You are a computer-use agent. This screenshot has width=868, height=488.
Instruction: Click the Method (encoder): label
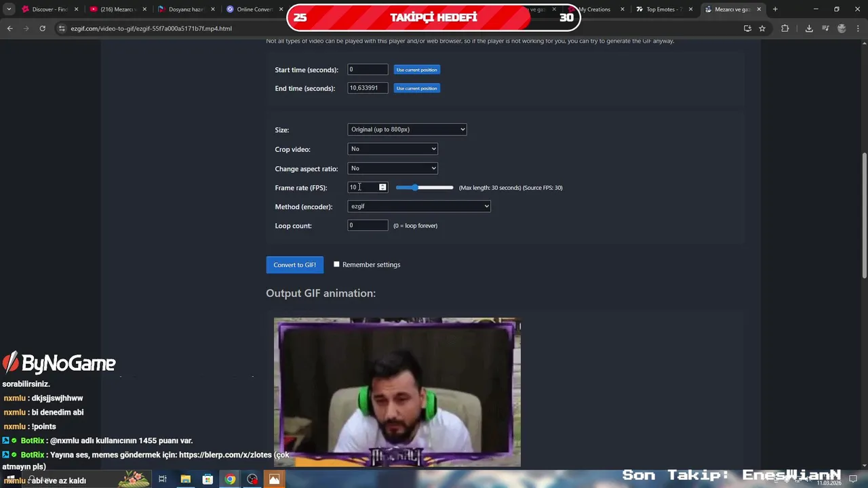[x=304, y=207]
